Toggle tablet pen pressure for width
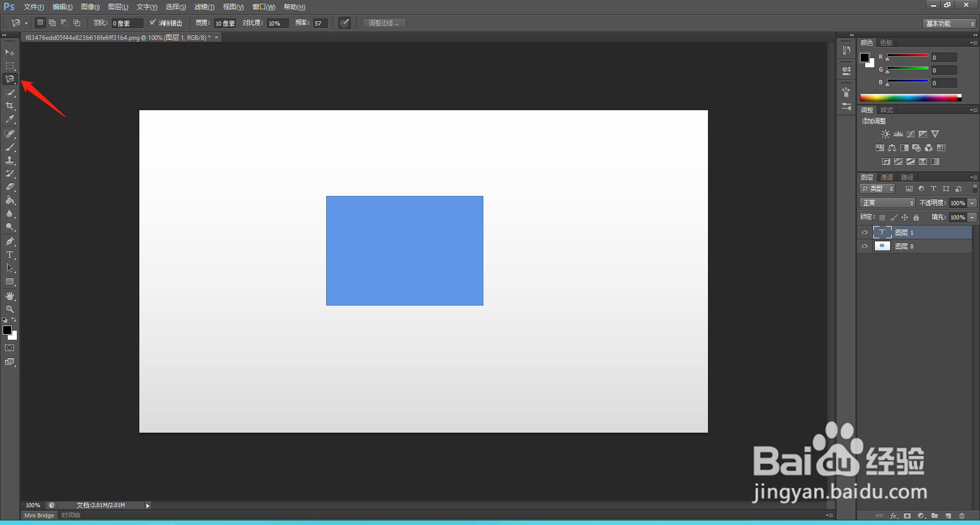Viewport: 980px width, 525px height. (345, 23)
